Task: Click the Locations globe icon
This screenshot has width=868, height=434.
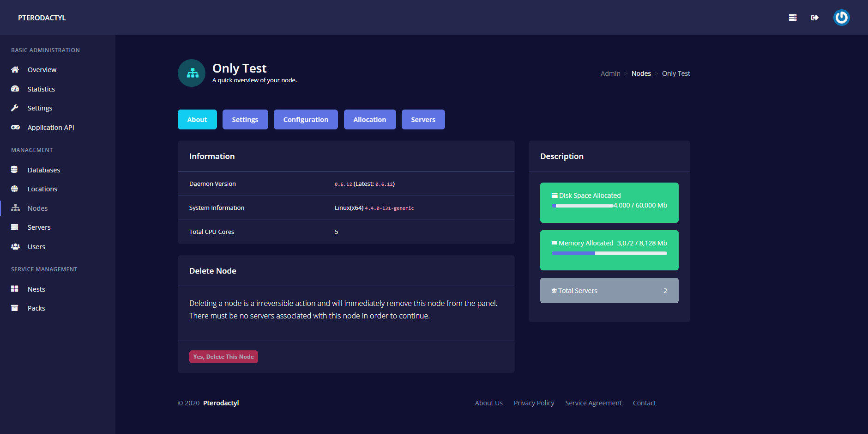Action: pos(15,189)
